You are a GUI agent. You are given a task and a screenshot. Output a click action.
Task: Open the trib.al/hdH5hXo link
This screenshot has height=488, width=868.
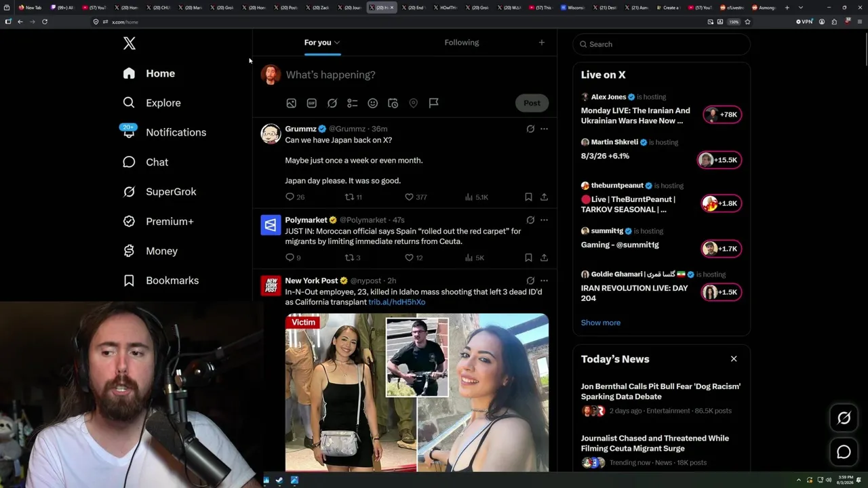click(x=397, y=302)
